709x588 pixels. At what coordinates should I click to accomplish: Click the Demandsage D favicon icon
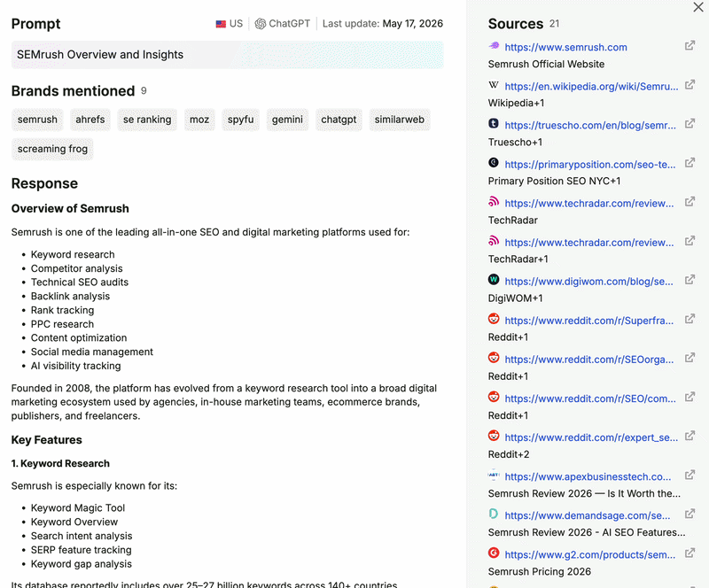(494, 514)
